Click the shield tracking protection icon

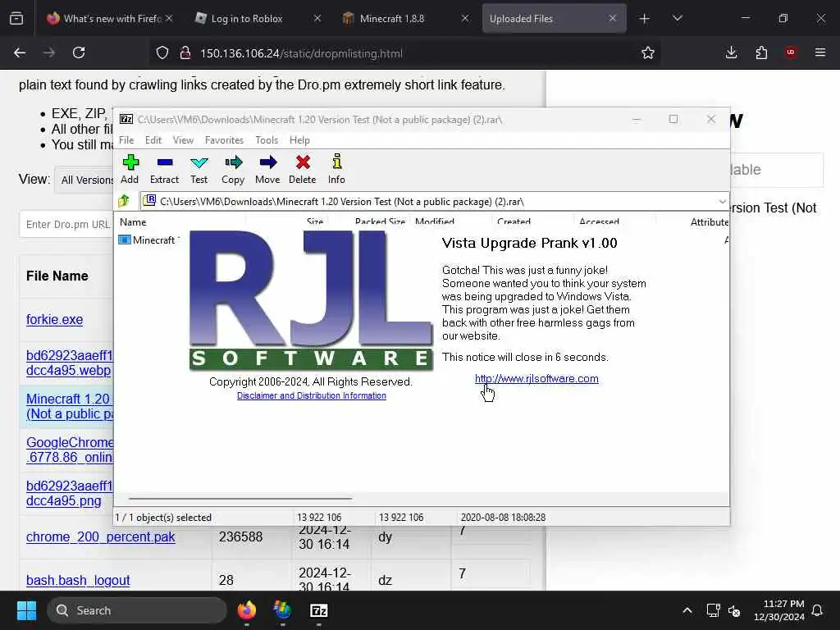point(162,52)
